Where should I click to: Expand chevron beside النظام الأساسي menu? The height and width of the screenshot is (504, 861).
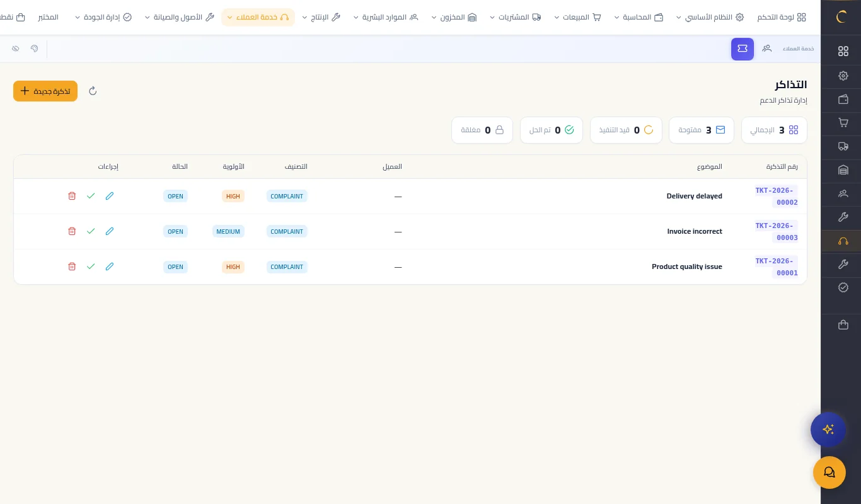pyautogui.click(x=678, y=18)
